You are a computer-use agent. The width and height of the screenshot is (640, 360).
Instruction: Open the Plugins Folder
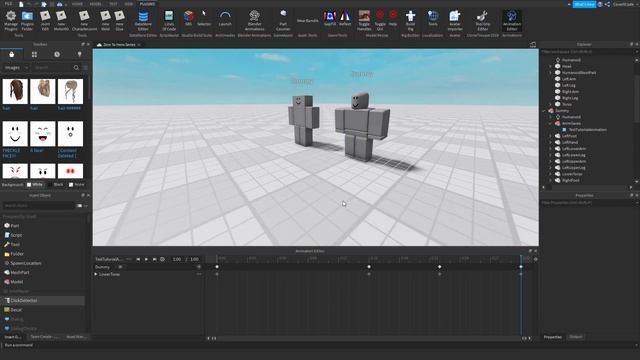click(27, 20)
